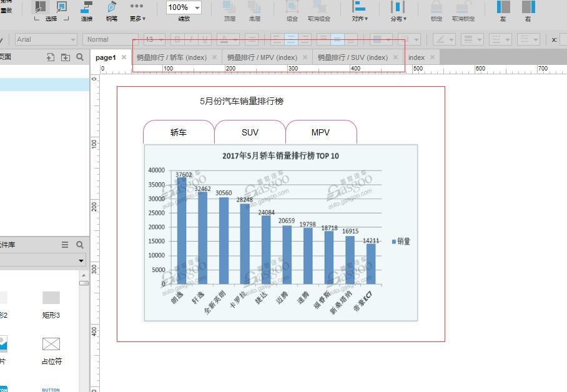Open the line width dropdown

(472, 39)
